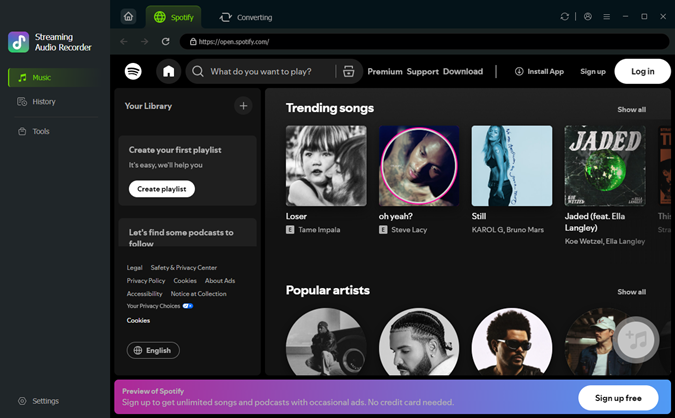Viewport: 675px width, 418px height.
Task: Click Sign up
Action: tap(593, 71)
